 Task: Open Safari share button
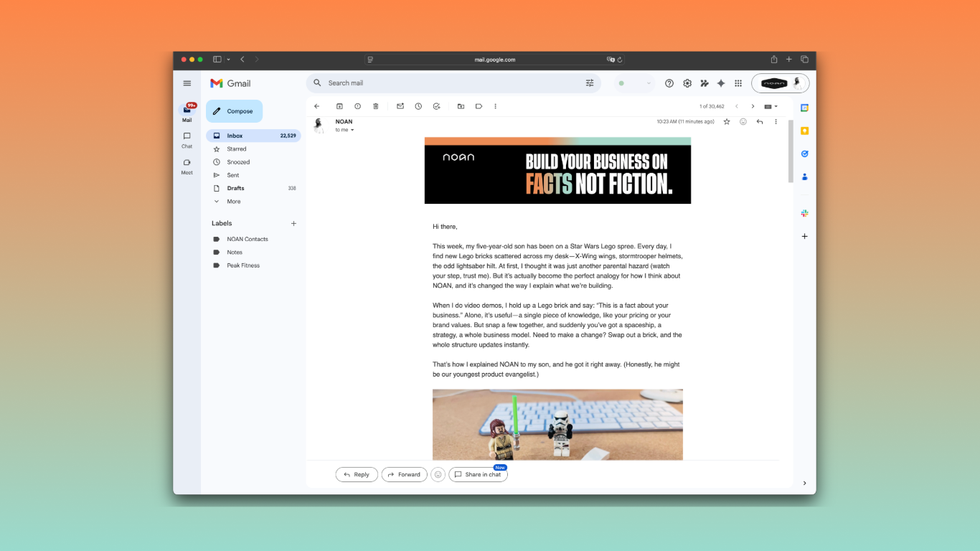tap(774, 60)
